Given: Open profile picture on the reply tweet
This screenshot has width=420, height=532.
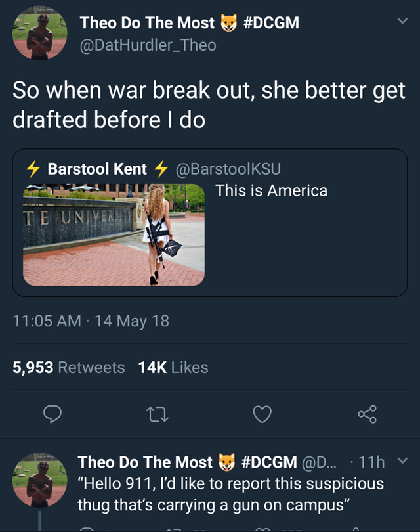Looking at the screenshot, I should point(39,479).
